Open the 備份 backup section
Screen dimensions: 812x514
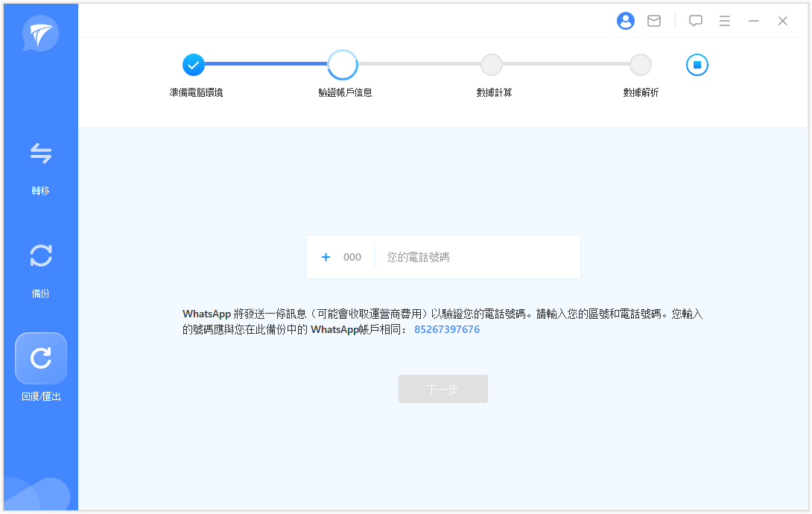[x=41, y=256]
